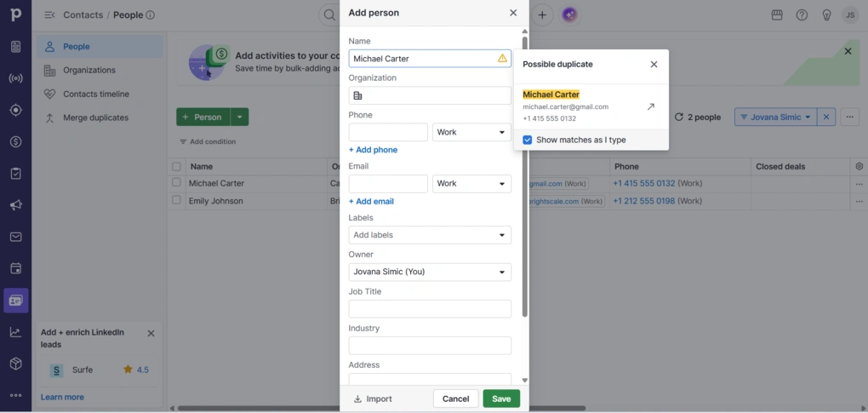This screenshot has height=413, width=868.
Task: Open the Email type Work dropdown
Action: [471, 183]
